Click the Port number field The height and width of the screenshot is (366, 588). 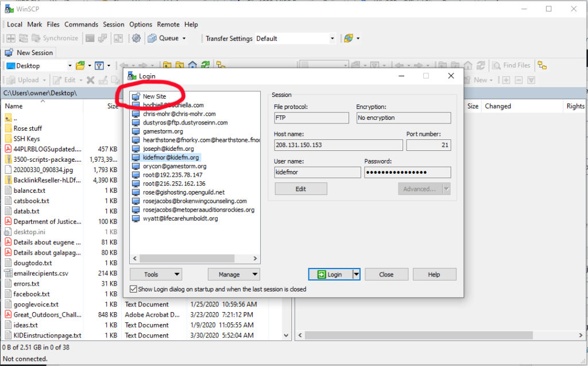pos(428,145)
